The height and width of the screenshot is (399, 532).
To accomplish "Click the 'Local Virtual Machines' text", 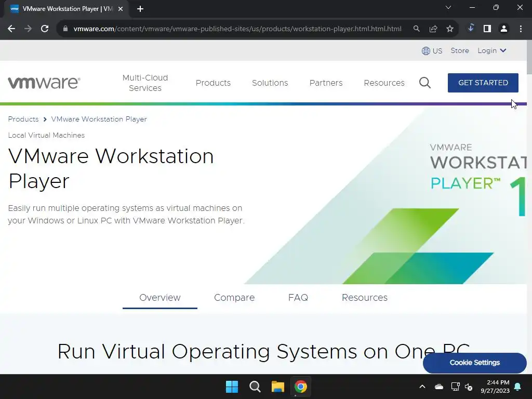I will (46, 135).
